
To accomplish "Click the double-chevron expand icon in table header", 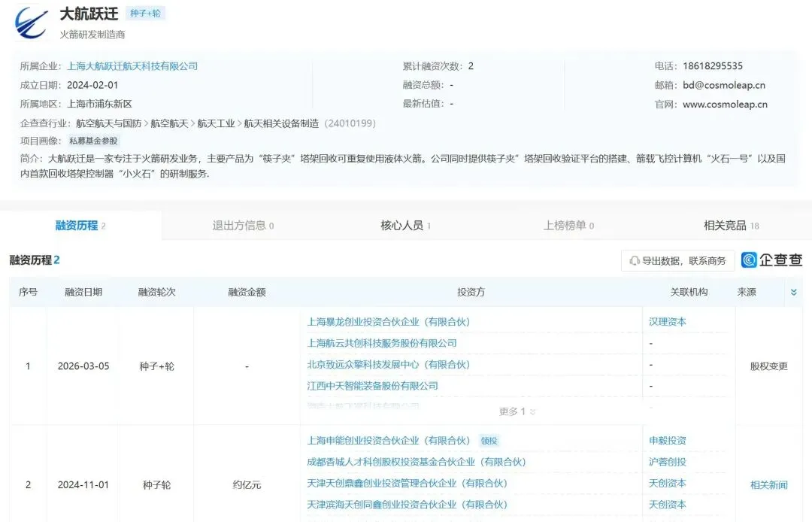I will pyautogui.click(x=793, y=292).
